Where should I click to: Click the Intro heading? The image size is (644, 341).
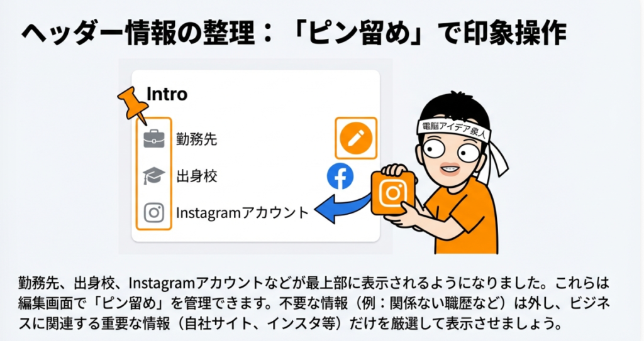coord(167,94)
